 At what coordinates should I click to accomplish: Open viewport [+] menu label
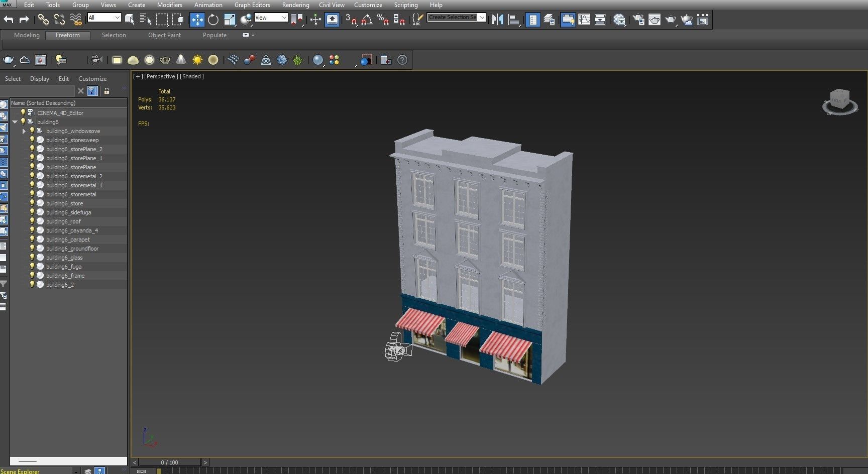click(138, 76)
